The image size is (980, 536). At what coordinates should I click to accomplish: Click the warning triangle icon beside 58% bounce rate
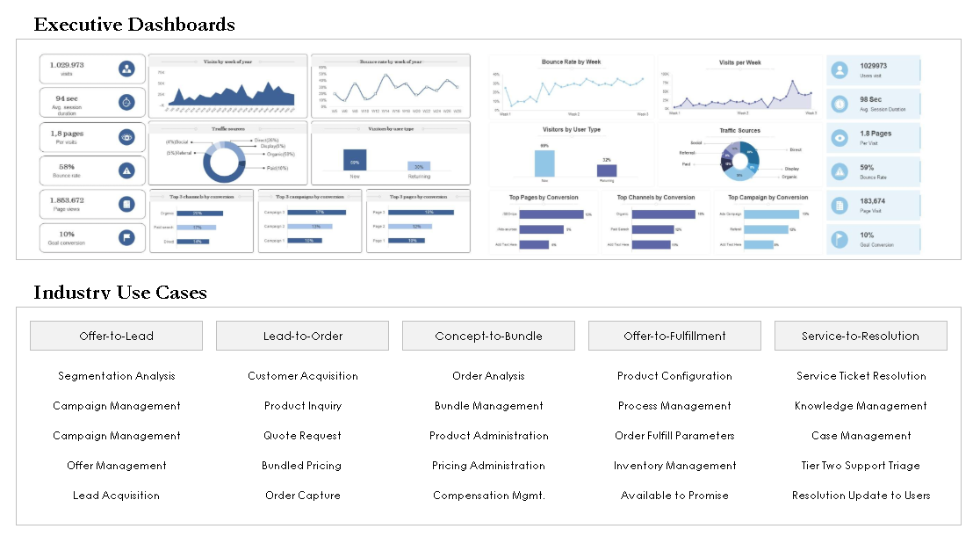point(126,170)
